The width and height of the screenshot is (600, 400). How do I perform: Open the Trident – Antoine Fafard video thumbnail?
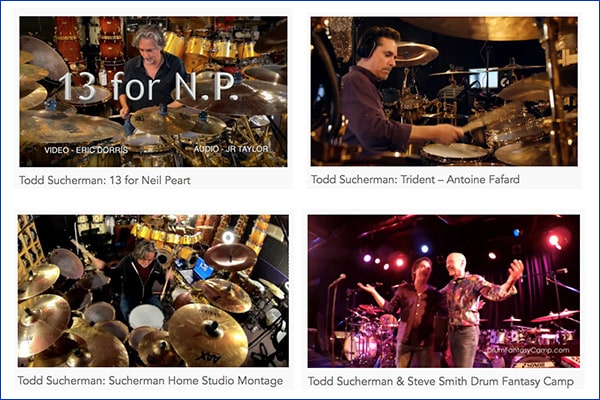click(444, 91)
